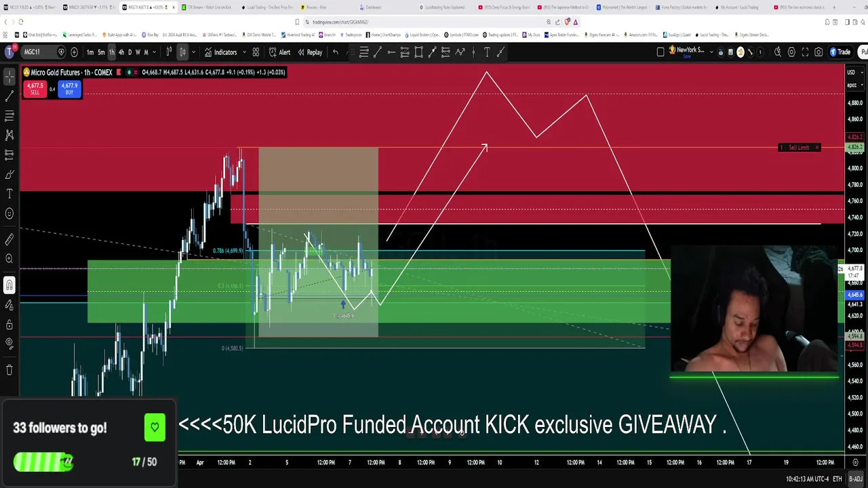This screenshot has width=868, height=488.
Task: Delete drawings with the trash icon
Action: coord(9,369)
